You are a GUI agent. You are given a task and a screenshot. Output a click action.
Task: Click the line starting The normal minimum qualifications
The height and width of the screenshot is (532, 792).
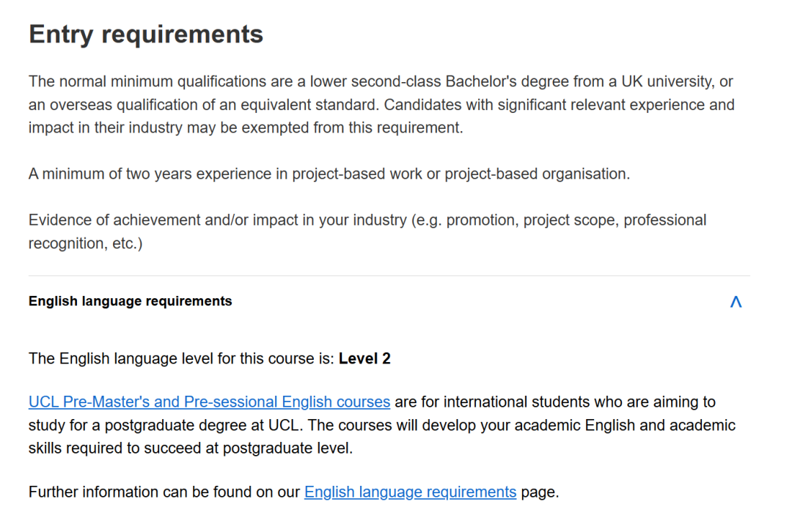[381, 81]
